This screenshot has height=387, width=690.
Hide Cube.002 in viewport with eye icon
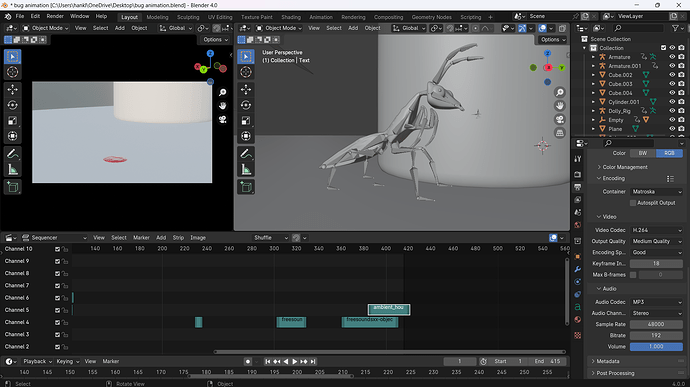point(672,75)
